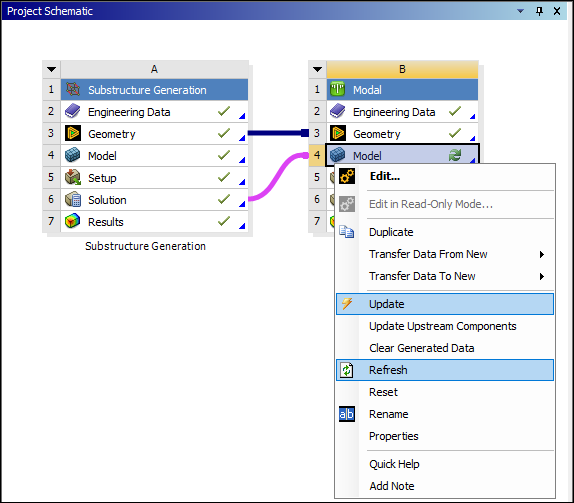The width and height of the screenshot is (574, 503).
Task: Click the Rename icon in context menu
Action: point(347,414)
